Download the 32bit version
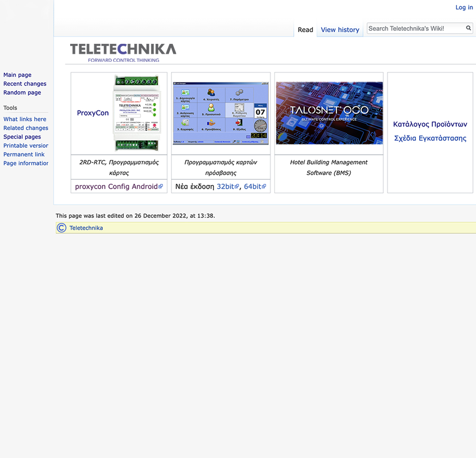This screenshot has height=458, width=476. click(x=225, y=186)
